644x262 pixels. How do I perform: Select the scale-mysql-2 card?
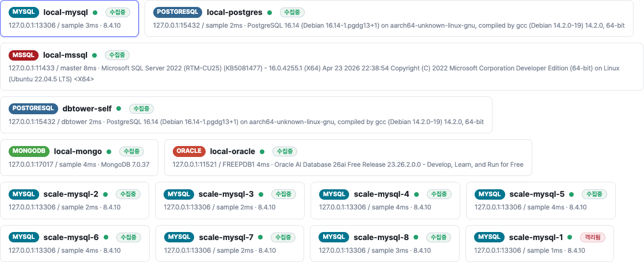pyautogui.click(x=74, y=200)
